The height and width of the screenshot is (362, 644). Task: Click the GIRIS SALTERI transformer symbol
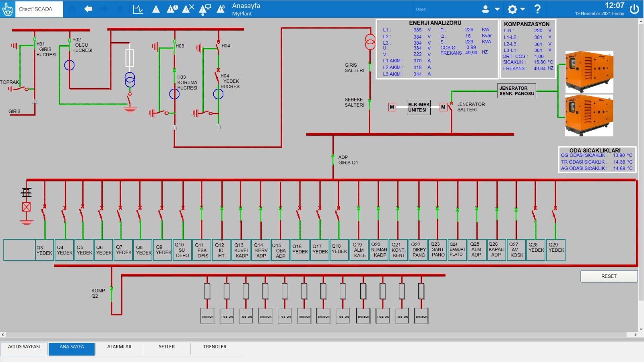click(370, 42)
